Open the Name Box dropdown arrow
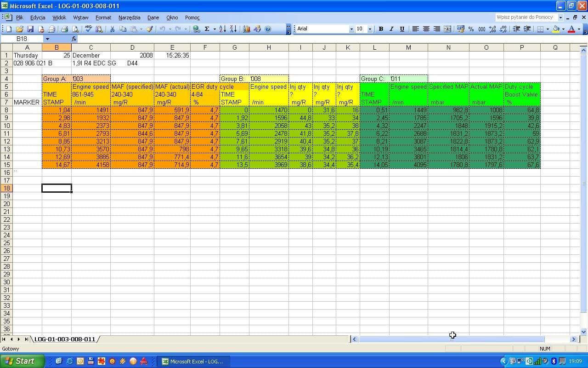Image resolution: width=588 pixels, height=368 pixels. click(x=47, y=39)
